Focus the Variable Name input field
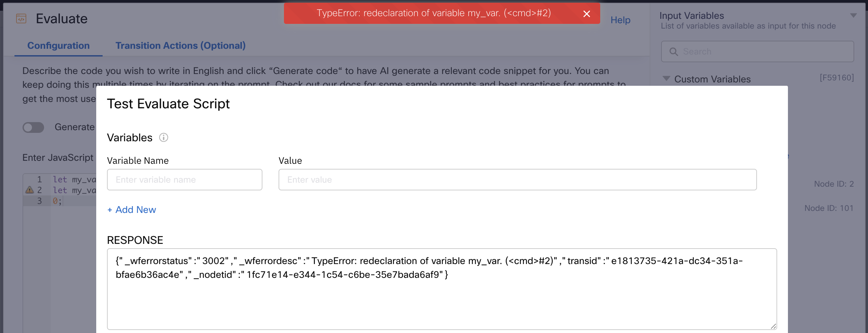Image resolution: width=868 pixels, height=333 pixels. coord(184,180)
